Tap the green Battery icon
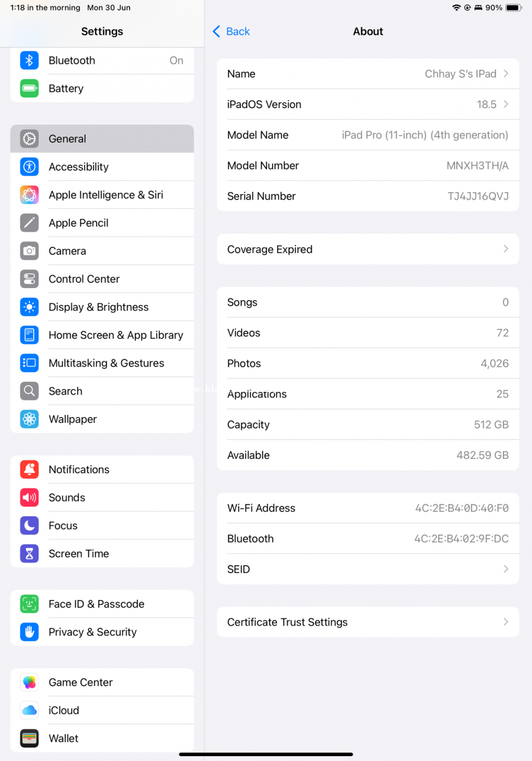 29,89
